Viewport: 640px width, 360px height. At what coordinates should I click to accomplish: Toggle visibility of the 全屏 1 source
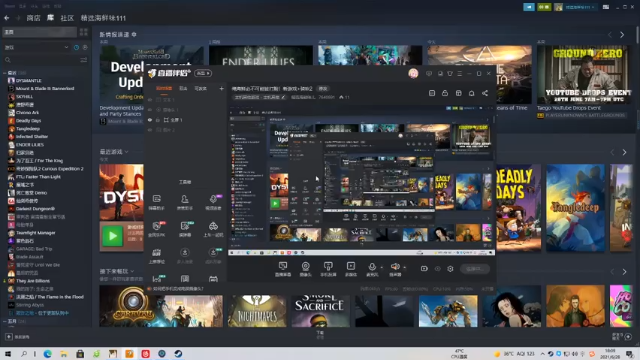[x=150, y=120]
